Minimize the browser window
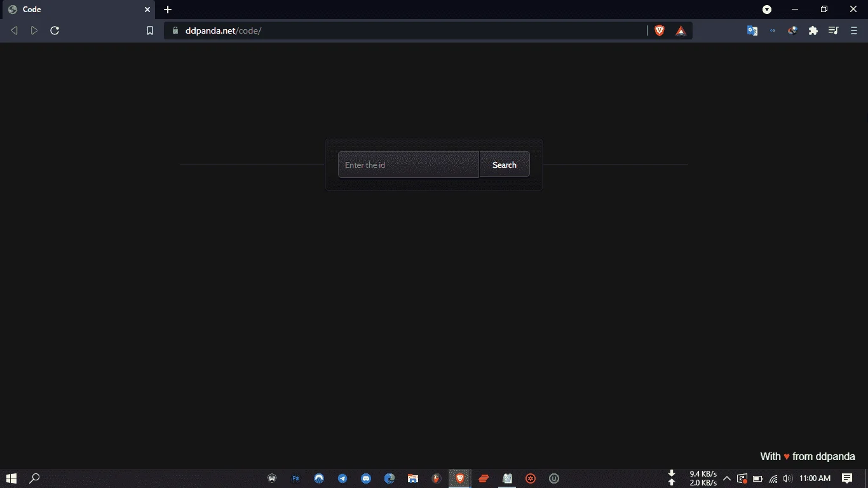The image size is (868, 488). 795,10
